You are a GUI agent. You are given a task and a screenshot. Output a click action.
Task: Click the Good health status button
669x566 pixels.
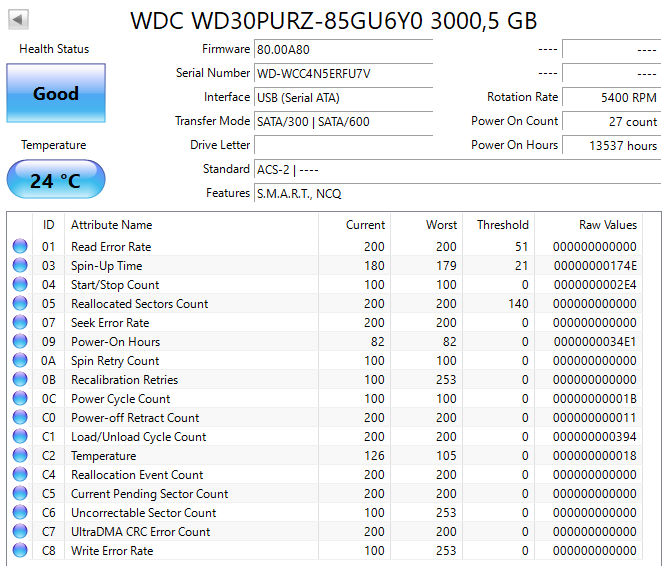56,93
